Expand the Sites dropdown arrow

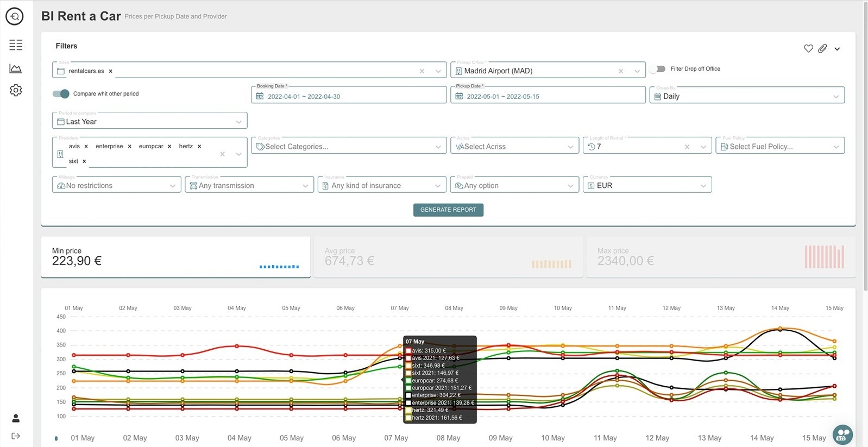pyautogui.click(x=438, y=71)
